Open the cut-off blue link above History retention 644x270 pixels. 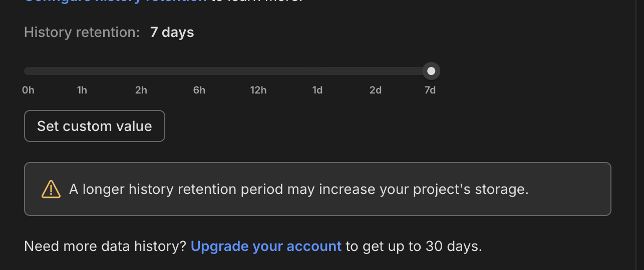coord(115,1)
